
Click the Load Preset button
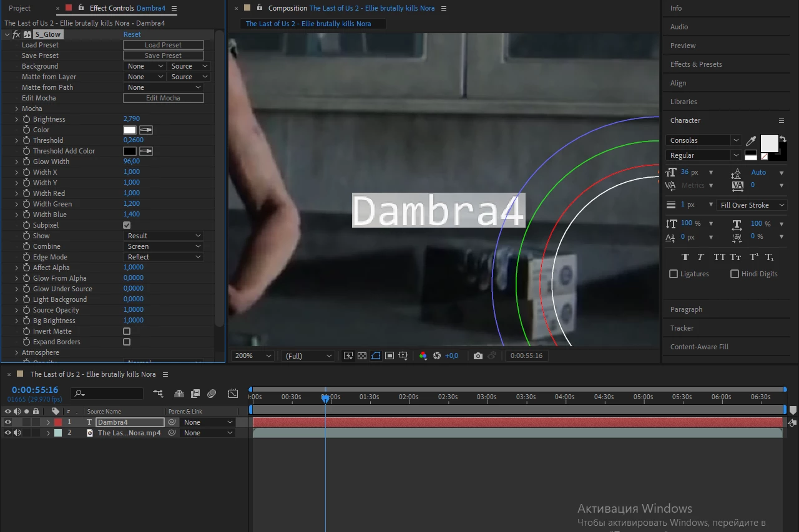(164, 45)
